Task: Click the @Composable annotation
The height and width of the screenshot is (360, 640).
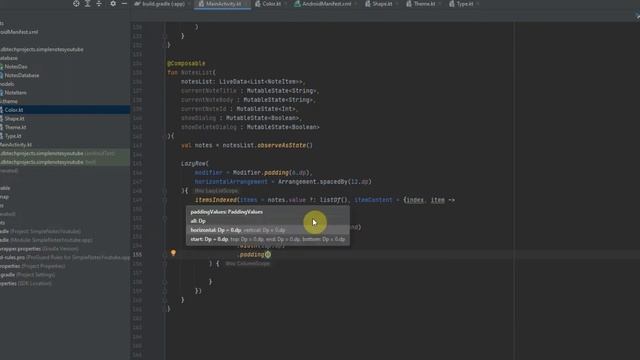Action: pos(186,64)
